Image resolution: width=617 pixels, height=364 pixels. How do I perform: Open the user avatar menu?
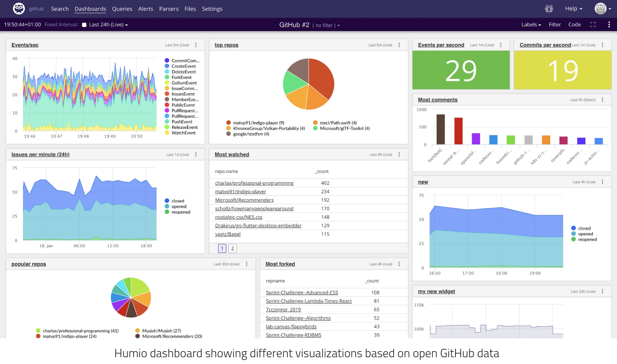coord(603,8)
